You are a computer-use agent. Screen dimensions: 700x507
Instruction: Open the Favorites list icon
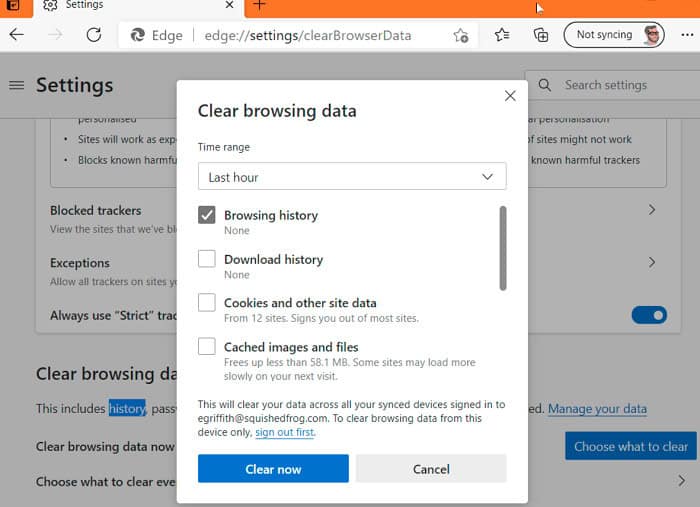point(502,34)
